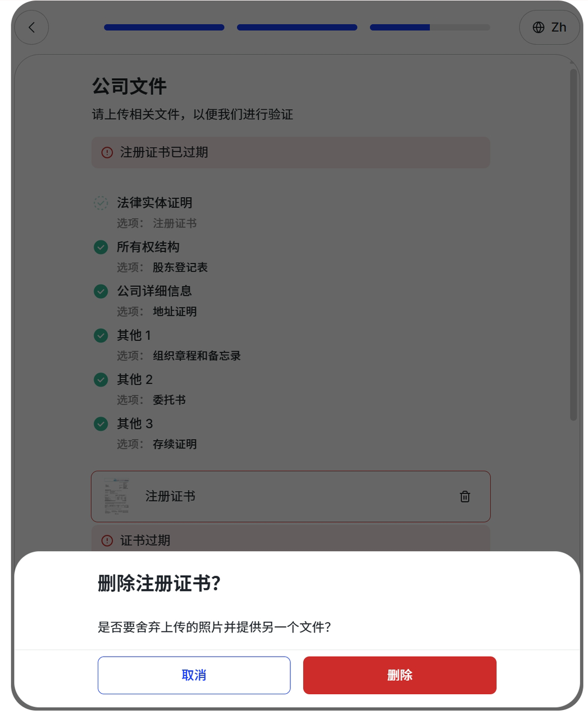Open the Zh language selector
The height and width of the screenshot is (719, 588).
click(x=549, y=28)
